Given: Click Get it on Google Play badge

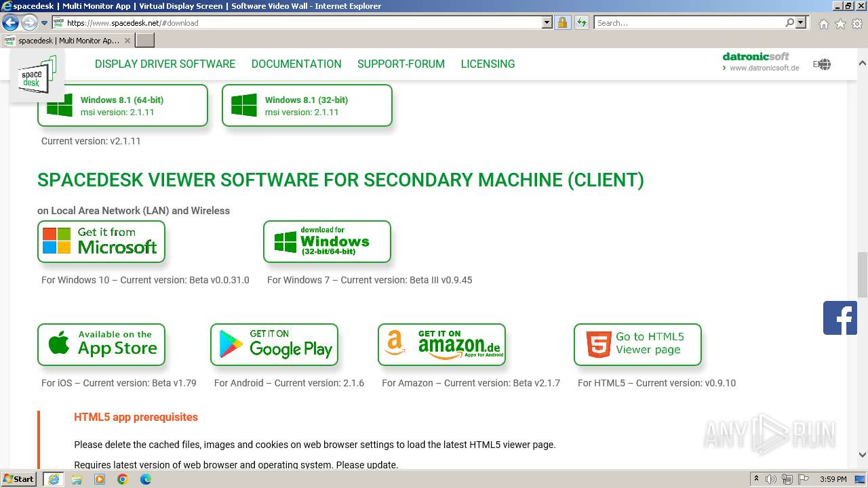Looking at the screenshot, I should [x=274, y=344].
